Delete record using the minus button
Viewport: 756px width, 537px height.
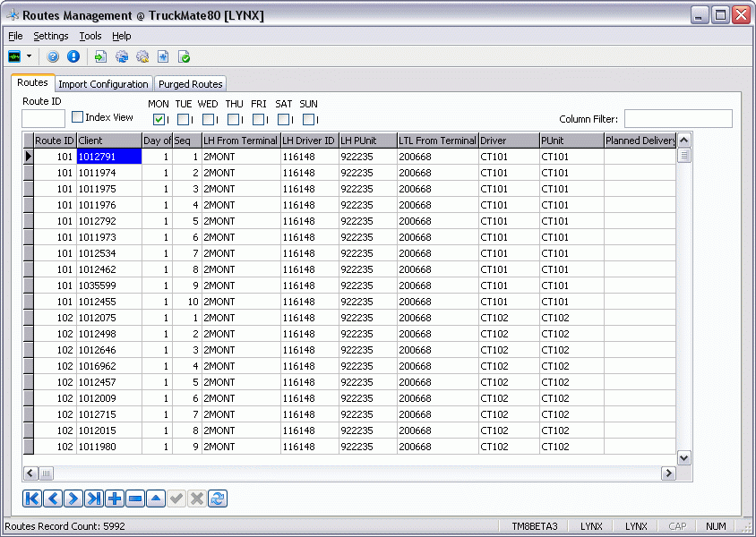point(135,499)
